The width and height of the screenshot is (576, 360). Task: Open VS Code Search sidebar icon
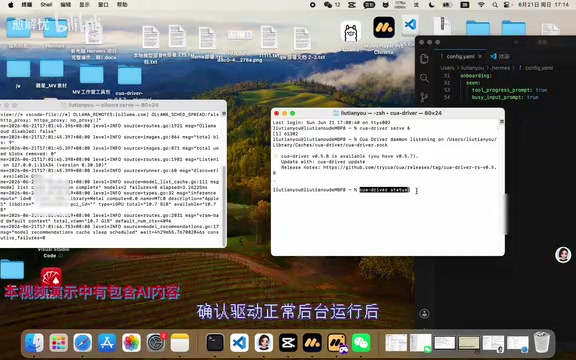pyautogui.click(x=424, y=78)
